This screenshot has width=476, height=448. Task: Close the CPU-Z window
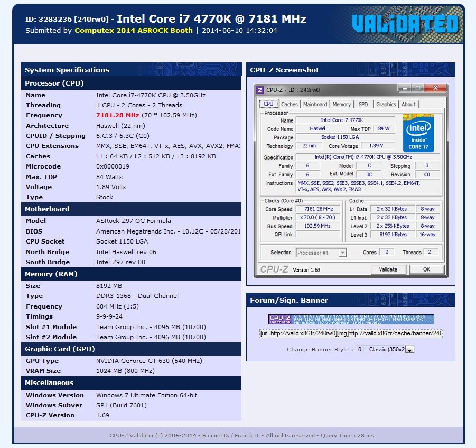[x=435, y=88]
